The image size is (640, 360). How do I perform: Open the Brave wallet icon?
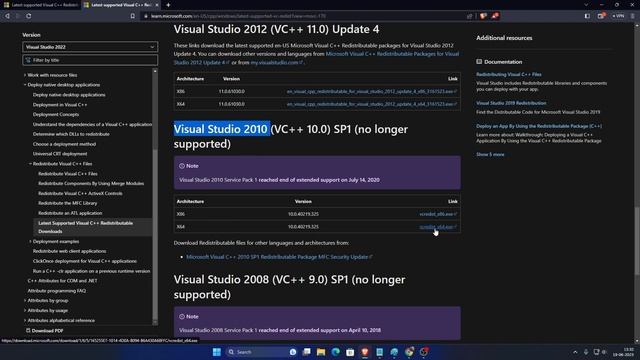[x=601, y=16]
